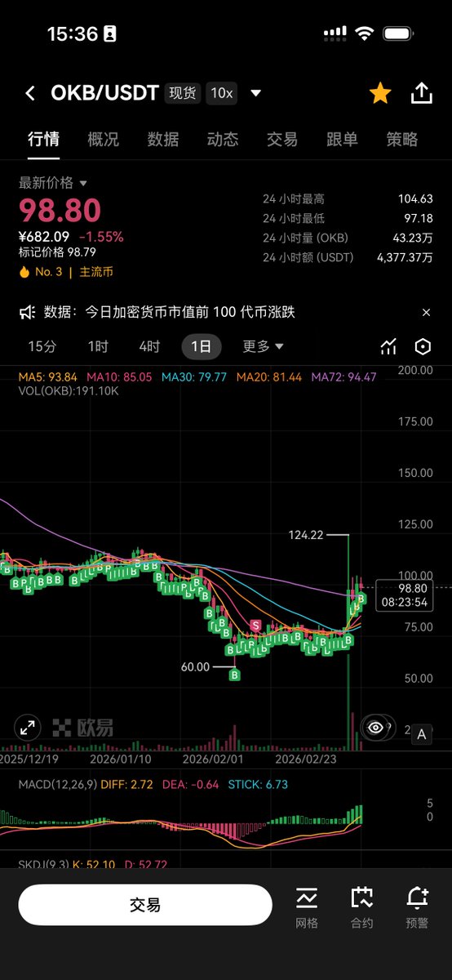Tap the A auto-scale button
Image resolution: width=452 pixels, height=980 pixels.
point(422,734)
